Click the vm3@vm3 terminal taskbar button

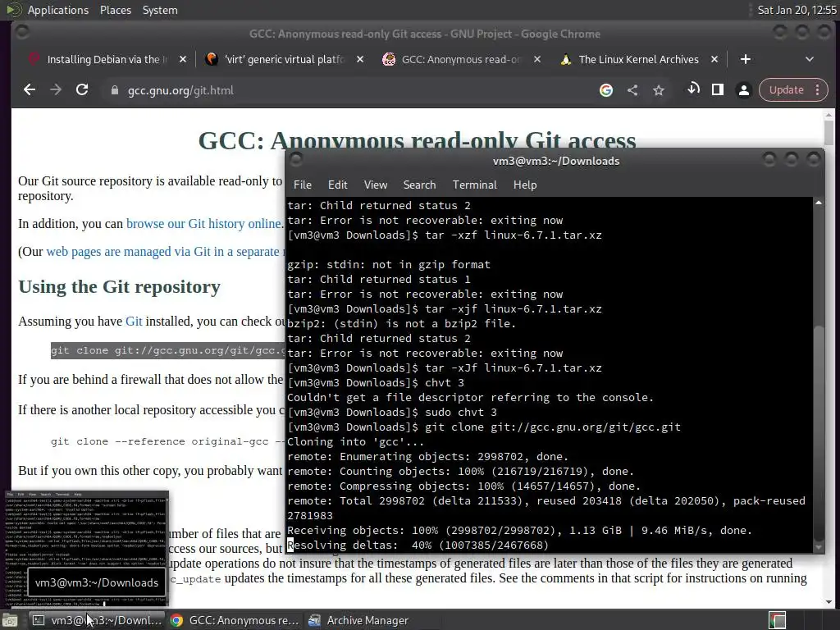tap(97, 620)
